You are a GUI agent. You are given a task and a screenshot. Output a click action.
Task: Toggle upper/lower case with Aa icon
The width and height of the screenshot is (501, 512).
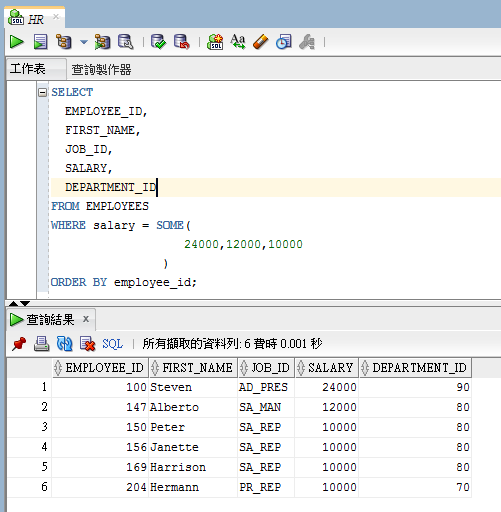click(x=238, y=42)
